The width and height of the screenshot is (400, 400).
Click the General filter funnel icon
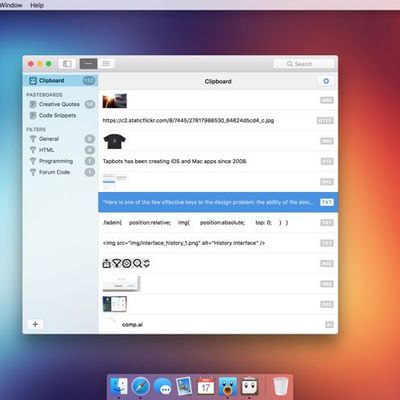pyautogui.click(x=33, y=139)
